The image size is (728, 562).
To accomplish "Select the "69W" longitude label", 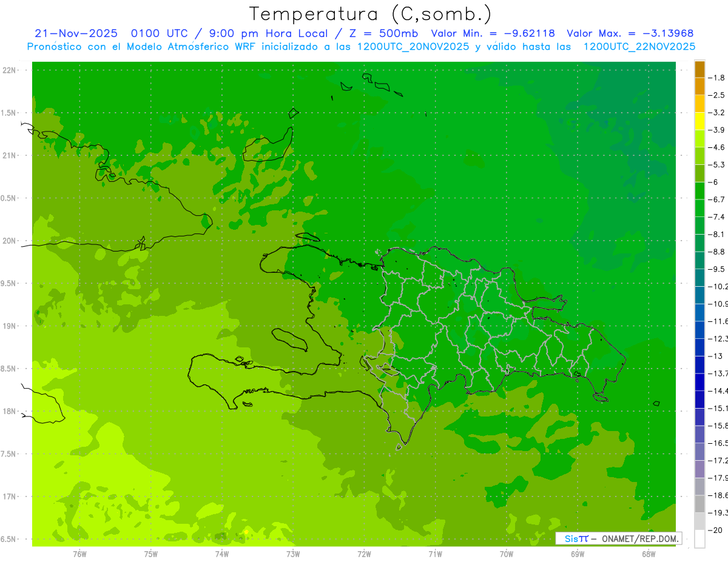I will [x=578, y=554].
